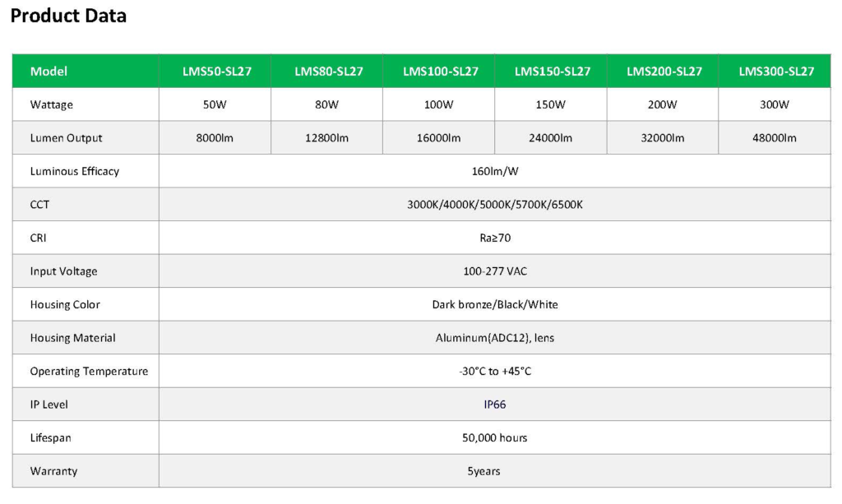Select the 50,000 hours lifespan value
842x504 pixels.
tap(495, 437)
